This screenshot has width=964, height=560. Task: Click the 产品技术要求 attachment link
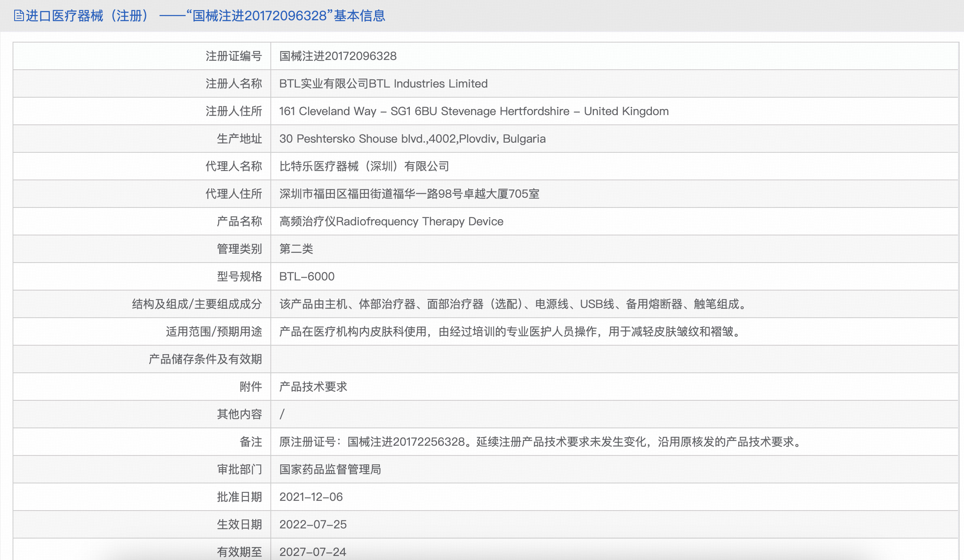(x=313, y=387)
